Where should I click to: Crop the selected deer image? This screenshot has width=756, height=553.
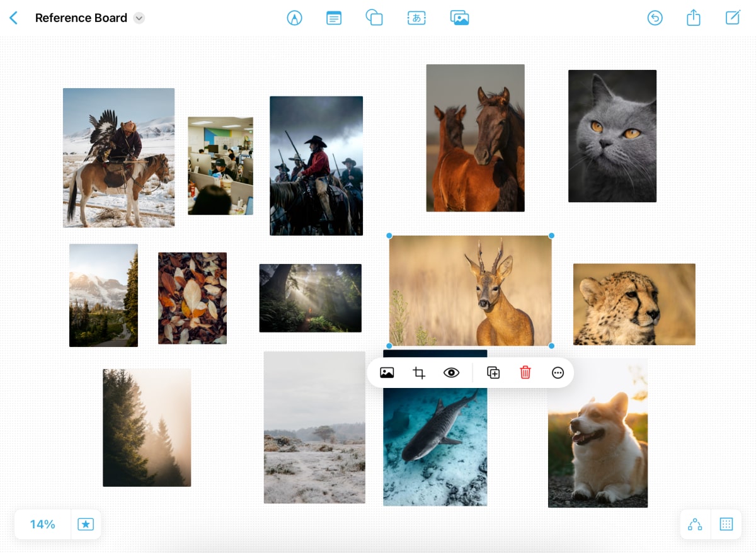419,373
